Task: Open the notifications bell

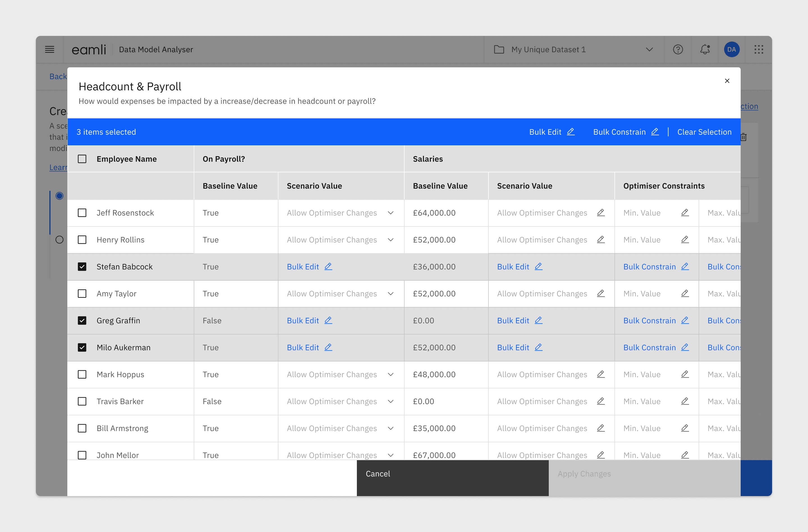Action: [705, 50]
